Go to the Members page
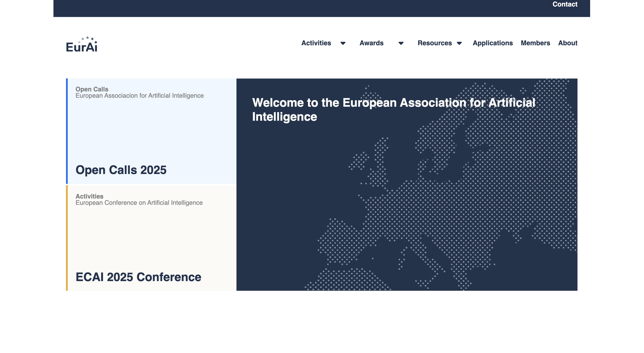The height and width of the screenshot is (353, 644). 535,43
